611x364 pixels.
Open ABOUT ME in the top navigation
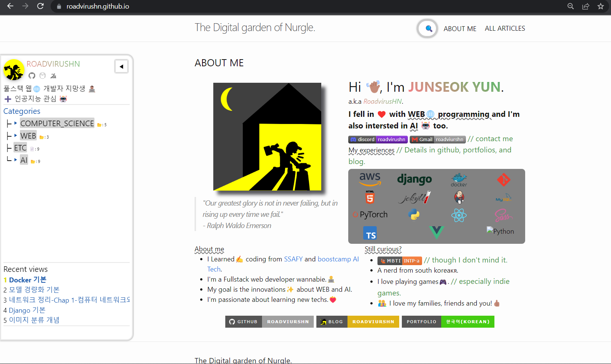[x=460, y=29]
